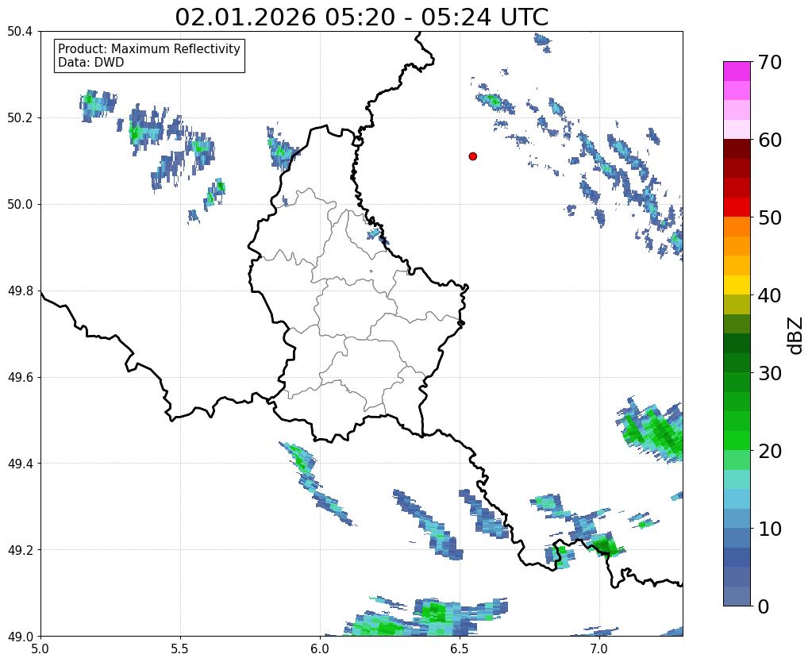Click the bright red 50 dBZ band in the colorbar
Screen dimensions: 812x662
coord(737,207)
